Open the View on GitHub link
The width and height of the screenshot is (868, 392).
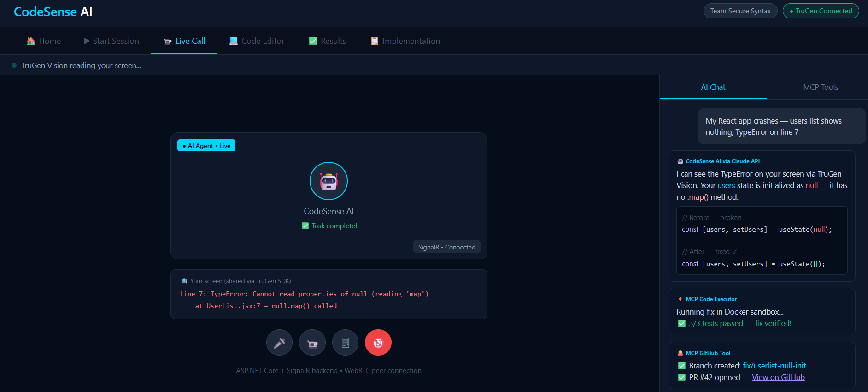778,377
